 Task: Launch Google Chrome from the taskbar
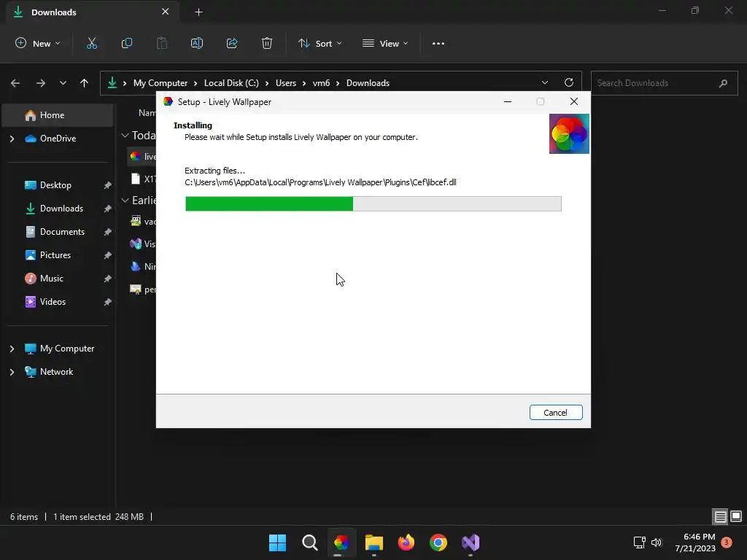(438, 542)
